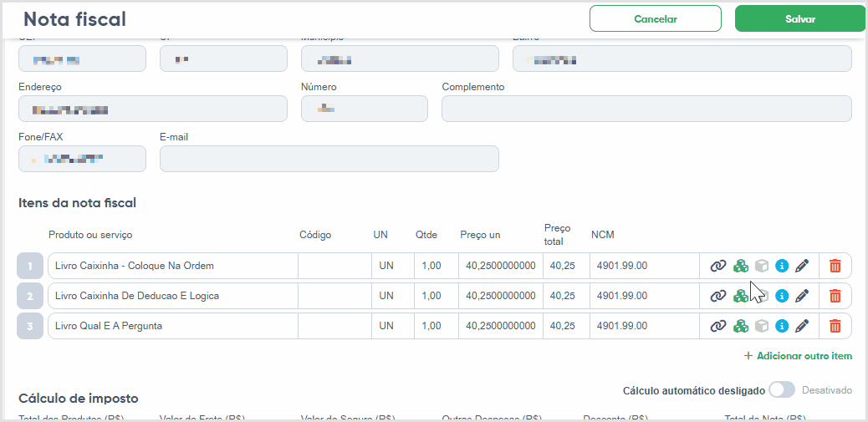Click the Salvar button
This screenshot has height=422, width=868.
[x=800, y=19]
